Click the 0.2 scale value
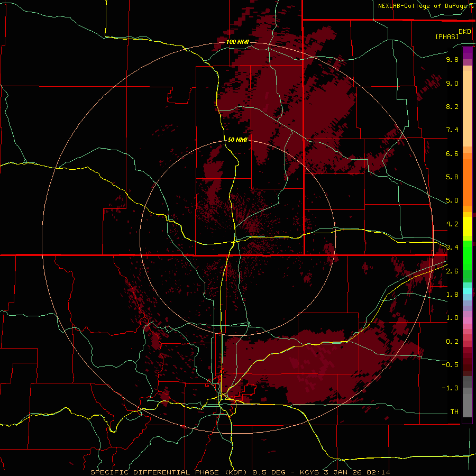The height and width of the screenshot is (476, 476). point(452,342)
